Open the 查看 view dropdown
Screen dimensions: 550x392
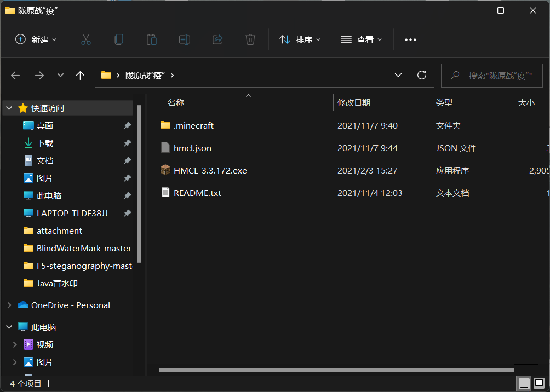[361, 39]
